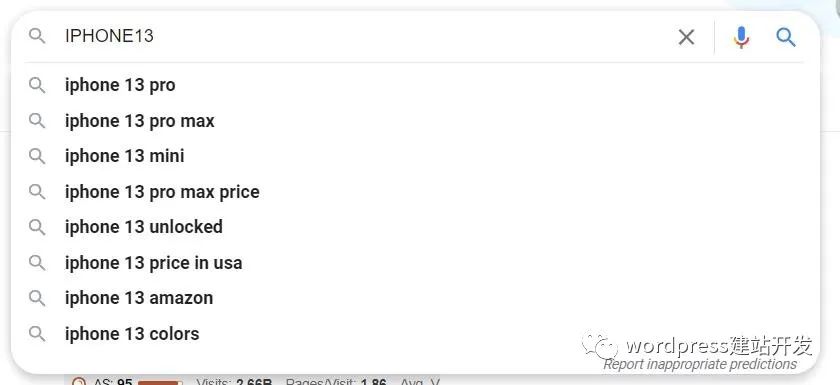Click search icon beside iphone 13 mini
The image size is (840, 385).
pos(37,156)
